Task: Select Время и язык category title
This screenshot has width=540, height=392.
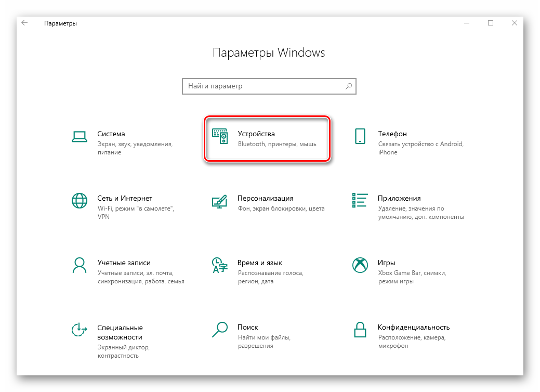Action: click(260, 263)
